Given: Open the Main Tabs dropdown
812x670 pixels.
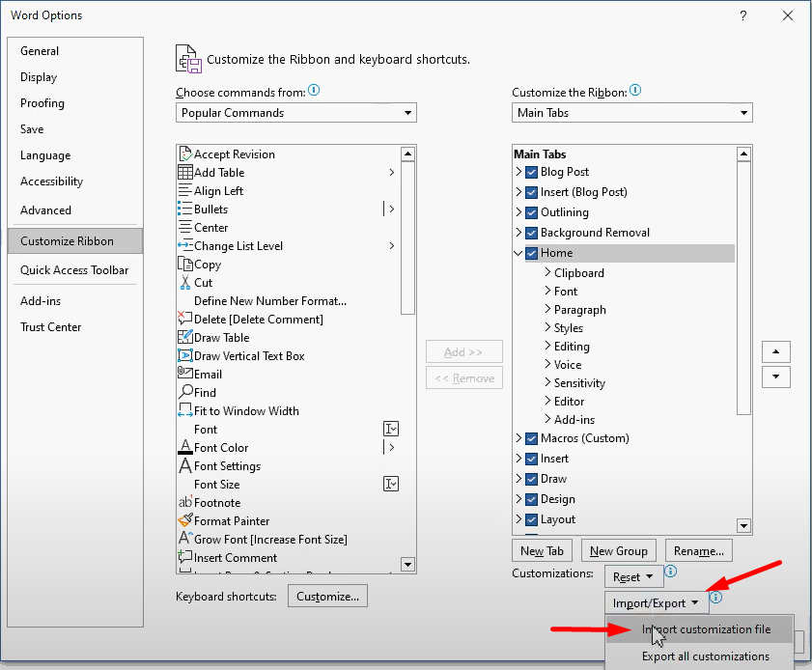Looking at the screenshot, I should (x=631, y=112).
